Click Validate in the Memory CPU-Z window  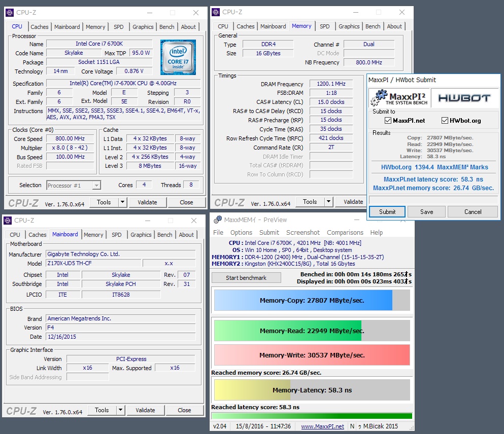pyautogui.click(x=351, y=202)
